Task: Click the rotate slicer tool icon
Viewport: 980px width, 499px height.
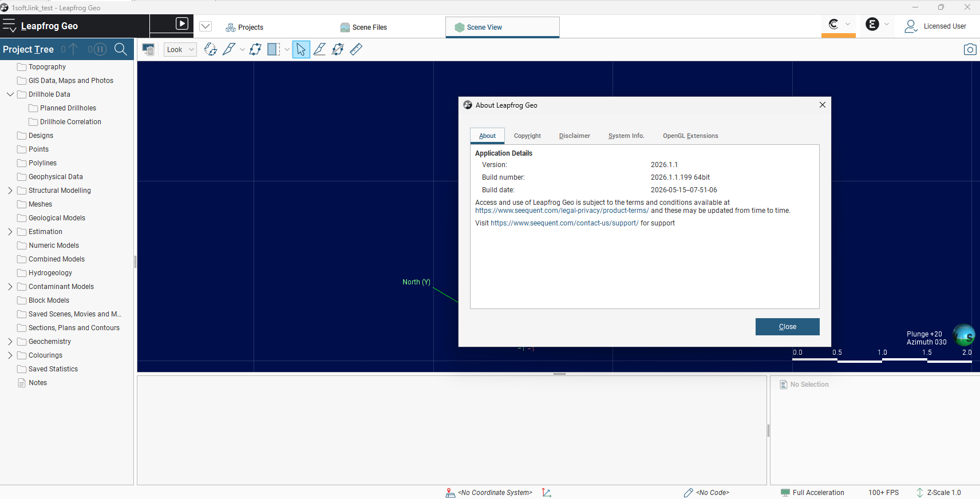Action: pos(211,49)
